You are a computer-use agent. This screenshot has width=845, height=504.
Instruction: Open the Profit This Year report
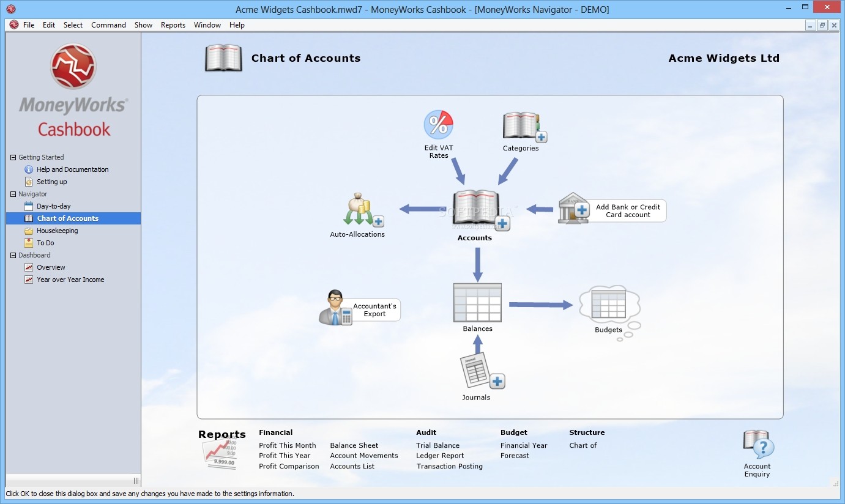click(285, 456)
